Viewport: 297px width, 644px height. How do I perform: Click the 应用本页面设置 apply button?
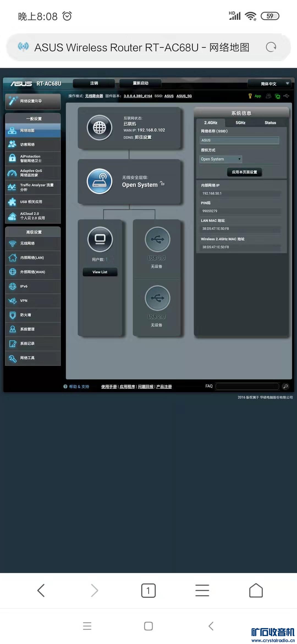244,172
